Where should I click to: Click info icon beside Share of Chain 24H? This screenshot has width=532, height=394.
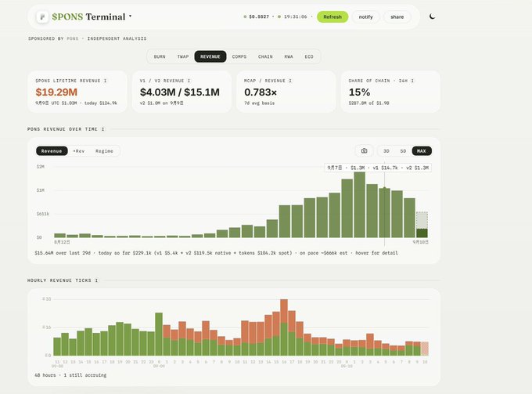(412, 81)
